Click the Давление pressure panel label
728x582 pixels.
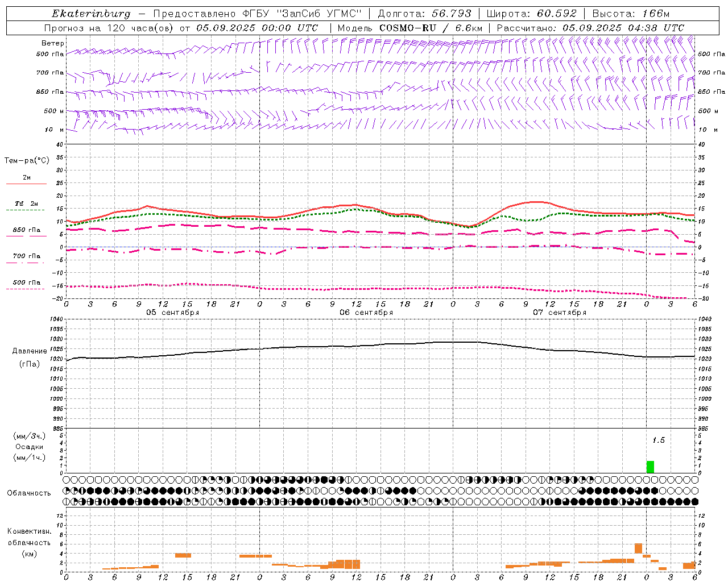30,351
